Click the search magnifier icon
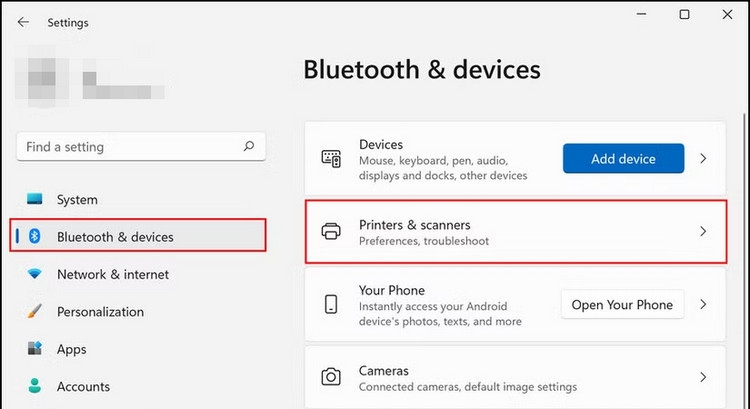The height and width of the screenshot is (409, 750). tap(249, 146)
